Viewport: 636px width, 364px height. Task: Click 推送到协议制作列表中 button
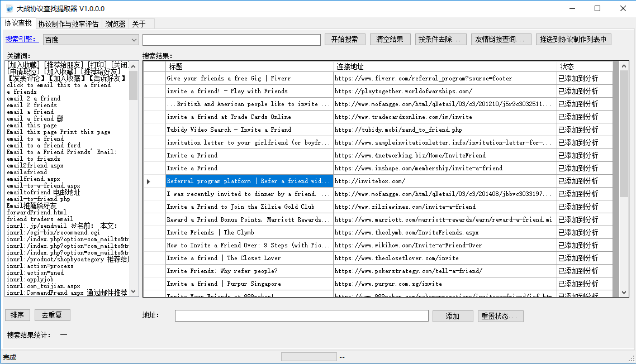coord(573,40)
